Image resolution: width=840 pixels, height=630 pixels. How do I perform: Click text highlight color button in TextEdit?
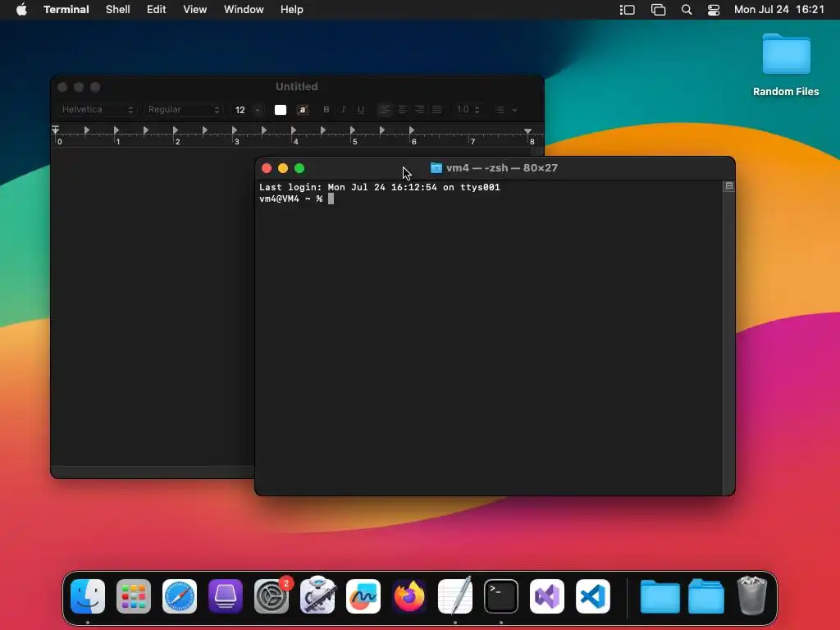click(303, 110)
